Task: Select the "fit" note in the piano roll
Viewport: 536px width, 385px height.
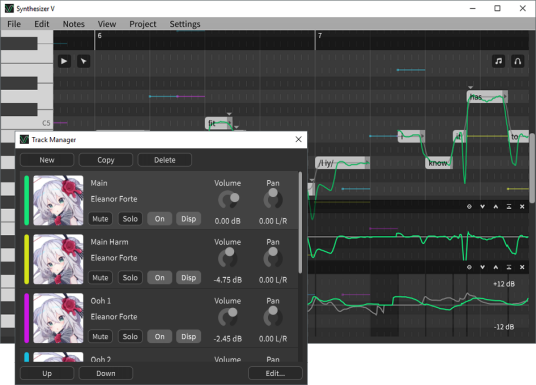Action: pos(219,123)
